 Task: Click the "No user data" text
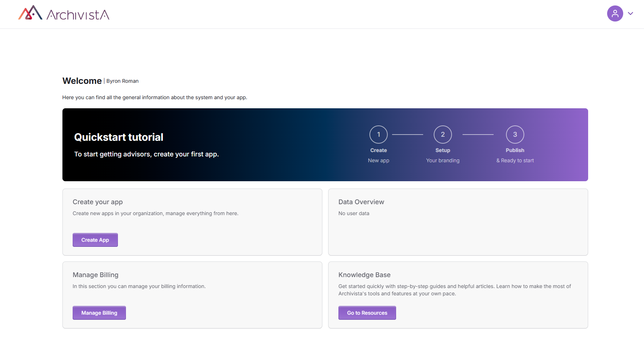coord(354,213)
